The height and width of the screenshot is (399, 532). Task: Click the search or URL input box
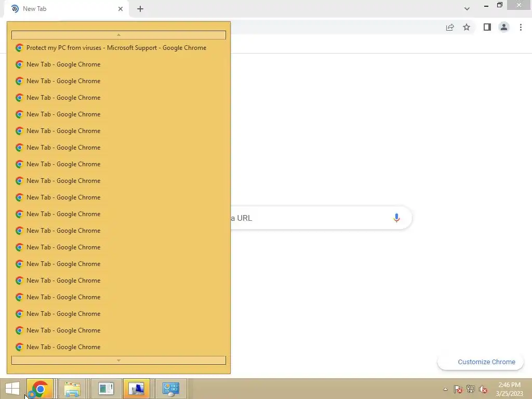[x=321, y=218]
